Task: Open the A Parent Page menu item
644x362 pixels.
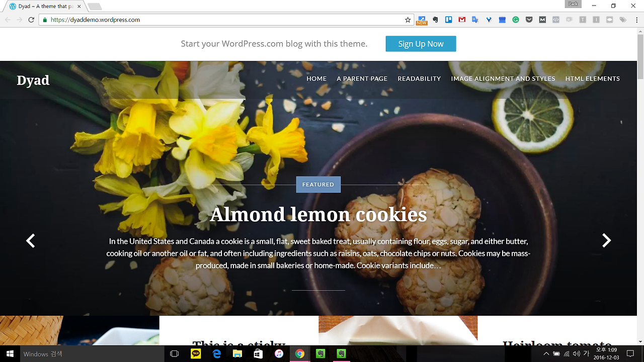Action: [x=362, y=78]
